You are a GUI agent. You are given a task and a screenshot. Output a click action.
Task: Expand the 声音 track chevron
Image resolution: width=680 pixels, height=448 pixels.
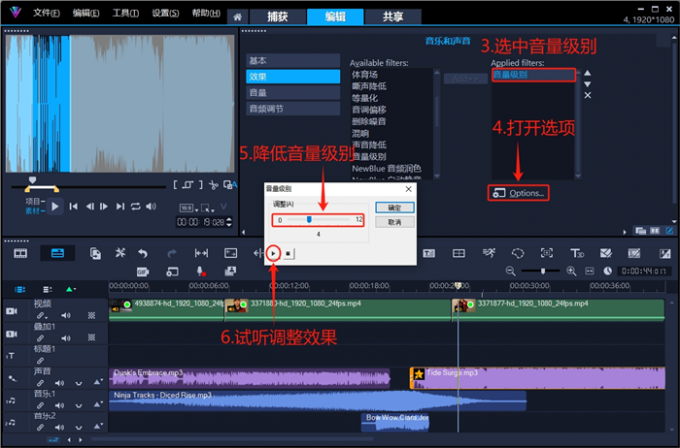click(x=78, y=383)
